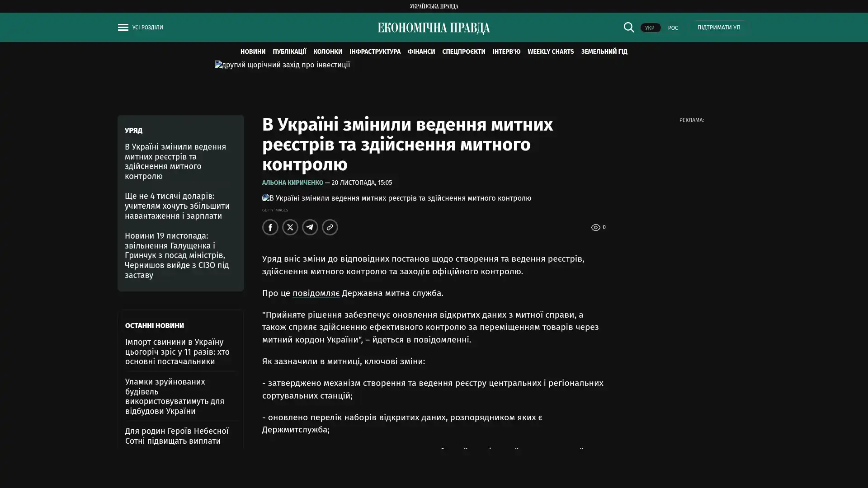Open Українська правда link at top
This screenshot has height=488, width=868.
[x=434, y=6]
